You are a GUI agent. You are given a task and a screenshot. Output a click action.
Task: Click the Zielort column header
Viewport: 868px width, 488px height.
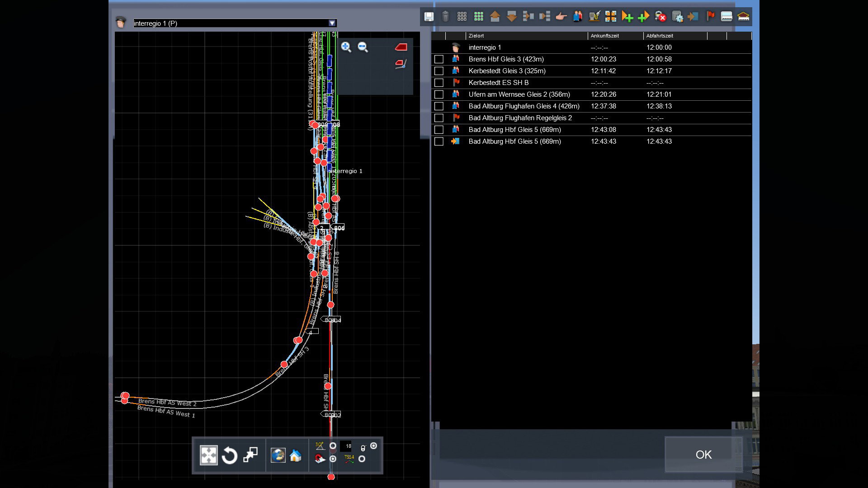click(x=476, y=36)
